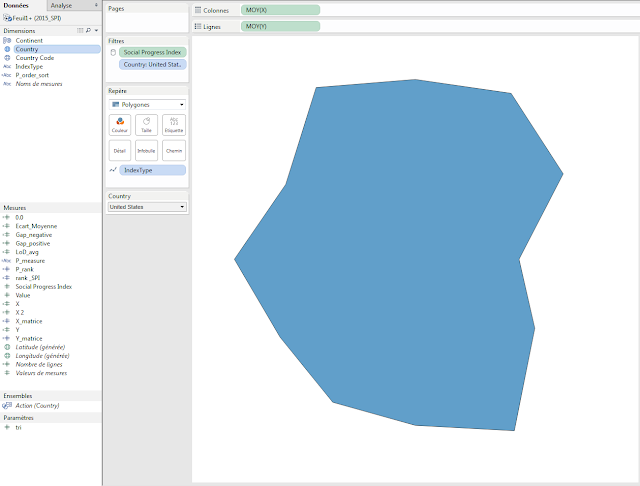
Task: Select the Gap_positive measure
Action: 33,243
